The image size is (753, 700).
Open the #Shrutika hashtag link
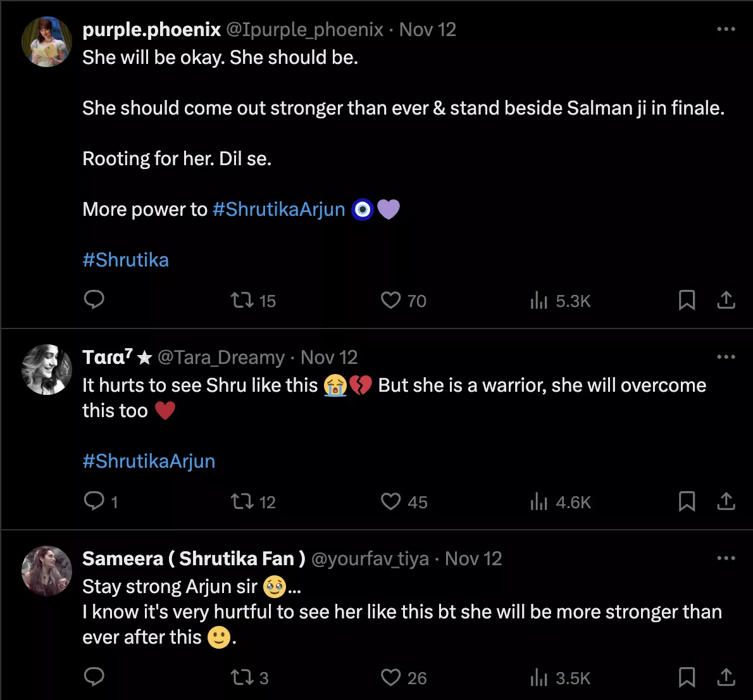(x=125, y=259)
